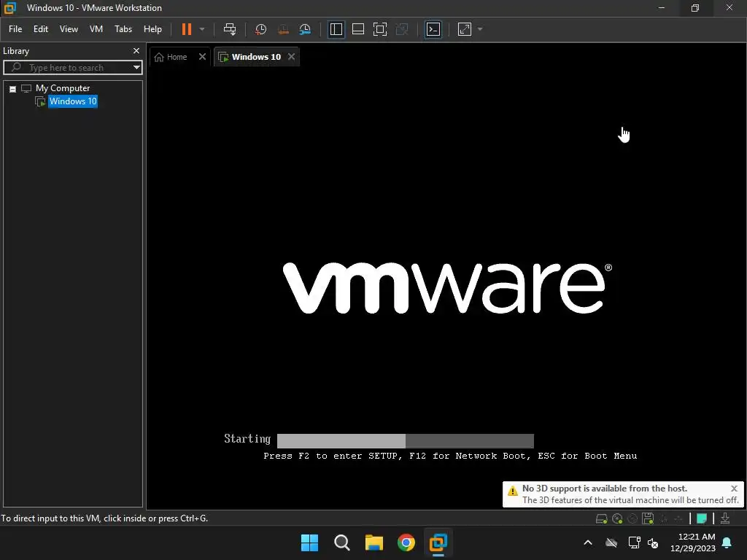Open the clock showing 12:21 AM
Viewport: 747px width, 560px height.
click(x=693, y=542)
